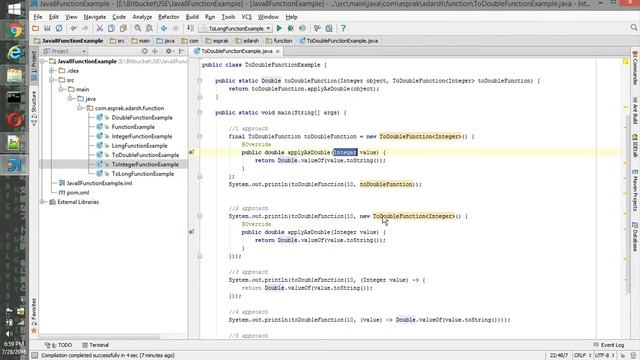
Task: Click the Copy icon in toolbar
Action: point(111,29)
